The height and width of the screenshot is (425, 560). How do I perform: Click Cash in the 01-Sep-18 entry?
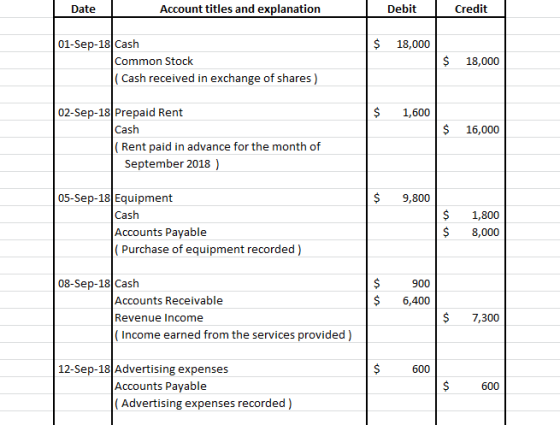pos(127,44)
